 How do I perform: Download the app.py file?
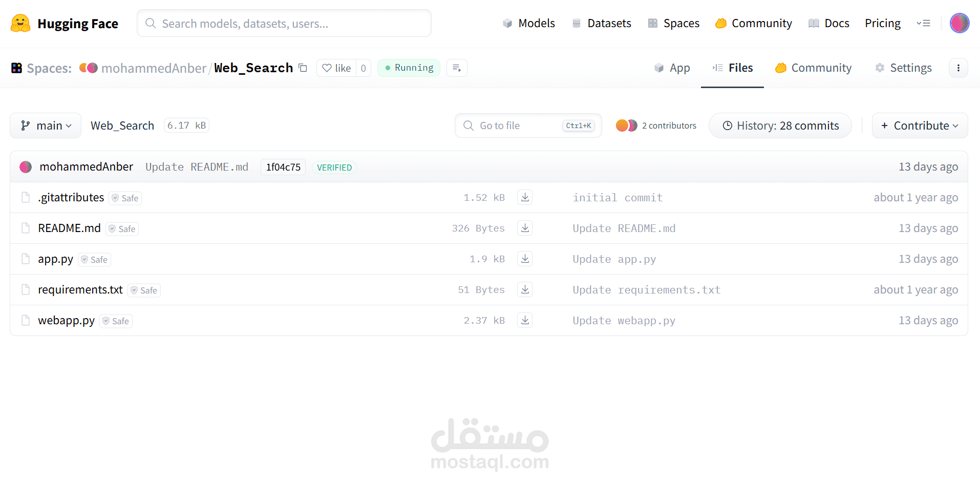coord(525,259)
